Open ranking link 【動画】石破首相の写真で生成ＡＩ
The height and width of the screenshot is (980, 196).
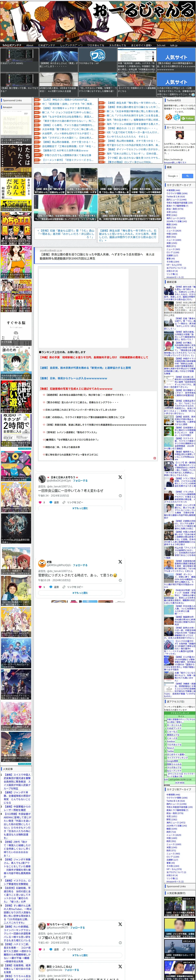(x=76, y=389)
